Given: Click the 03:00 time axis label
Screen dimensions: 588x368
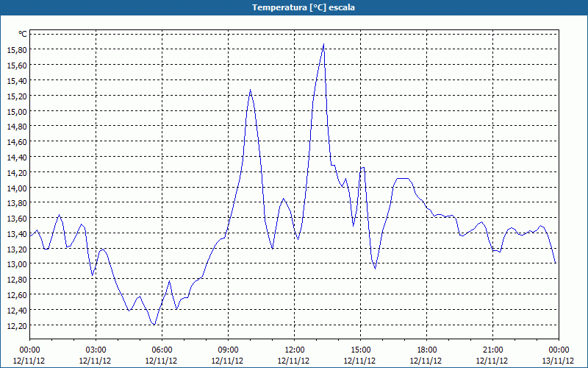Looking at the screenshot, I should (96, 350).
